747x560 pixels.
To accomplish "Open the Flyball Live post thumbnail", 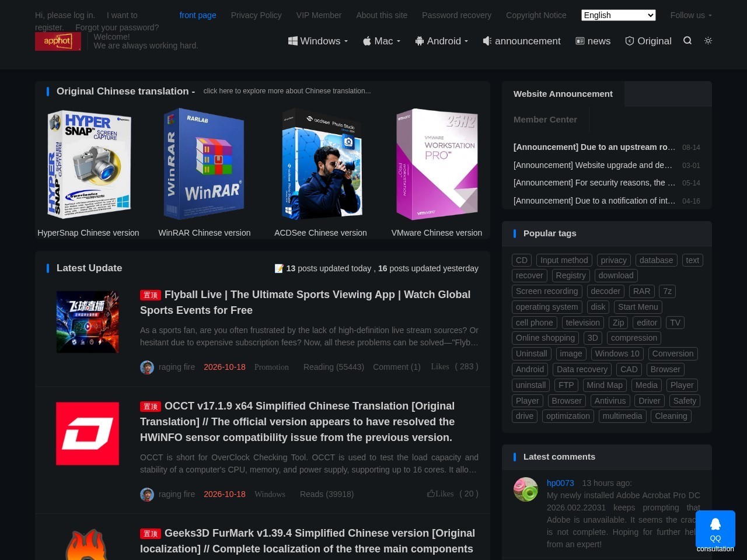I will point(88,322).
